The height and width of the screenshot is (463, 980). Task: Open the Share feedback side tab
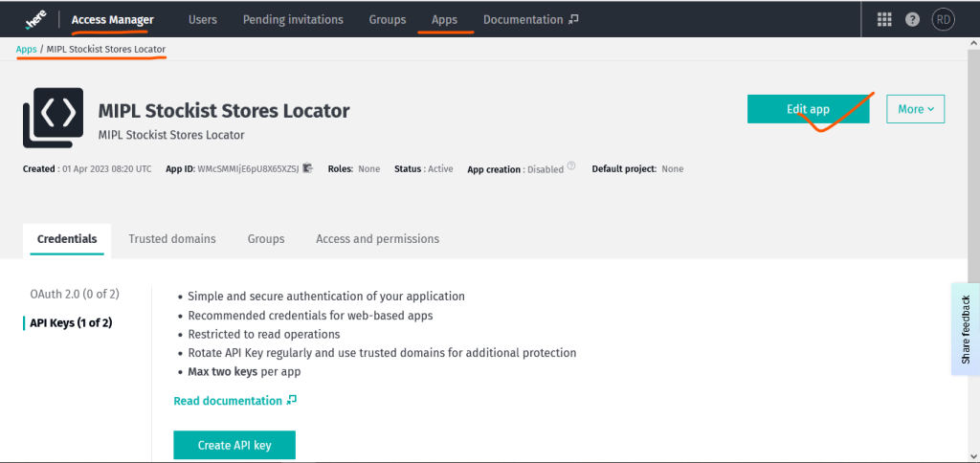pyautogui.click(x=966, y=329)
